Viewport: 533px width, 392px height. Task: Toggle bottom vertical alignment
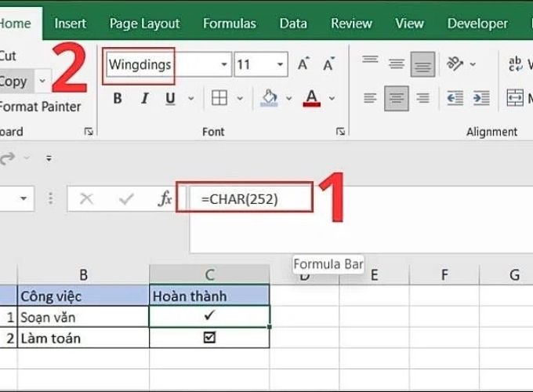[x=422, y=64]
